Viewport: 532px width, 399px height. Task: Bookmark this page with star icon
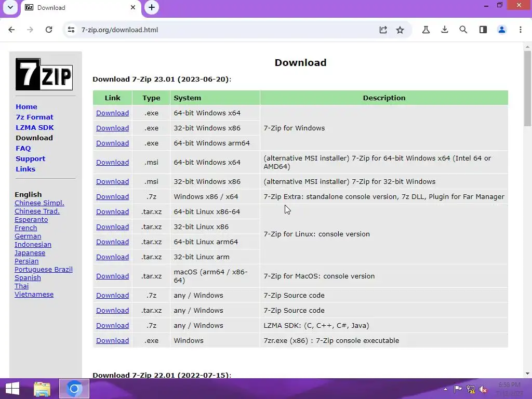(400, 30)
